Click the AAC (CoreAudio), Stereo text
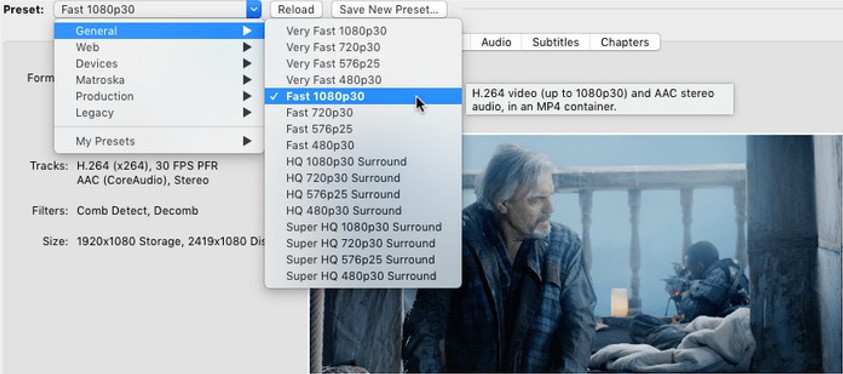 (142, 180)
